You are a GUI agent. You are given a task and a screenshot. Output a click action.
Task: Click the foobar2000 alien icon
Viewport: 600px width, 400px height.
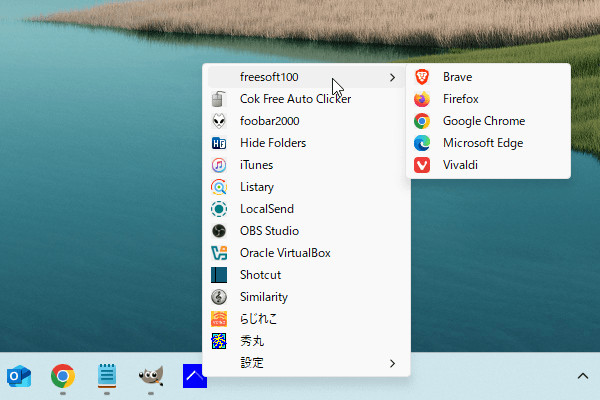click(x=219, y=121)
